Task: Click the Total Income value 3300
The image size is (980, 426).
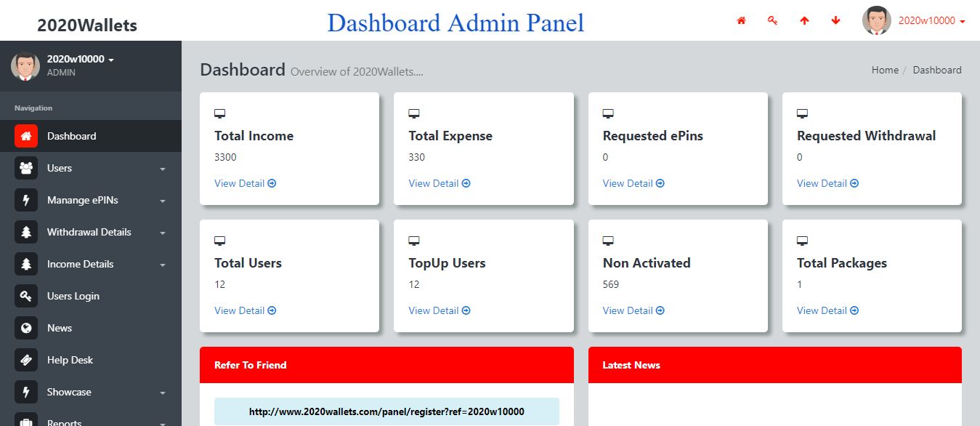Action: 225,157
